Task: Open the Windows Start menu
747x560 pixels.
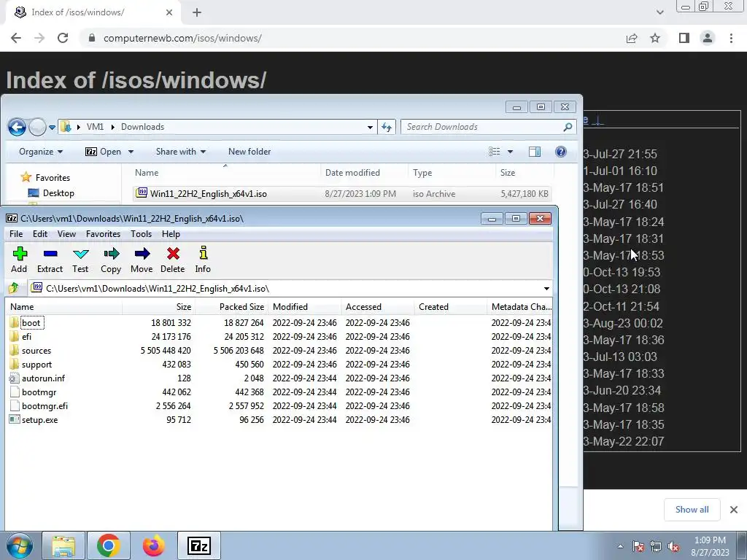Action: tap(20, 545)
